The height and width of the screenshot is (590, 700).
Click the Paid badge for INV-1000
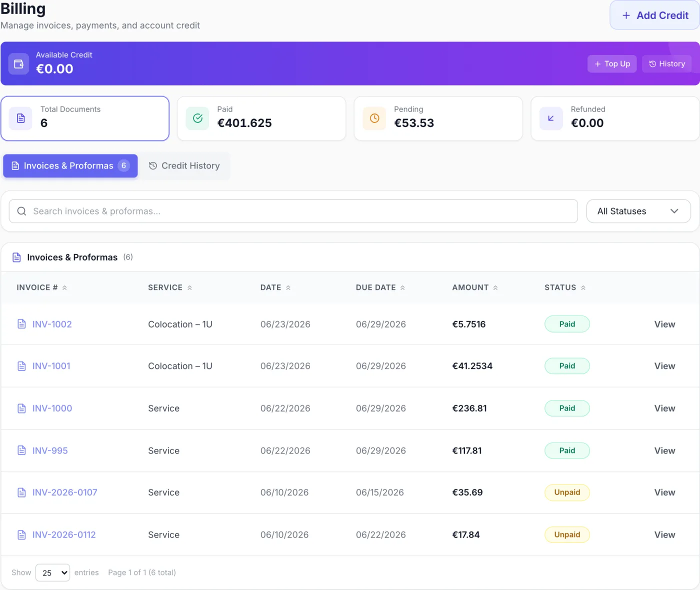567,408
